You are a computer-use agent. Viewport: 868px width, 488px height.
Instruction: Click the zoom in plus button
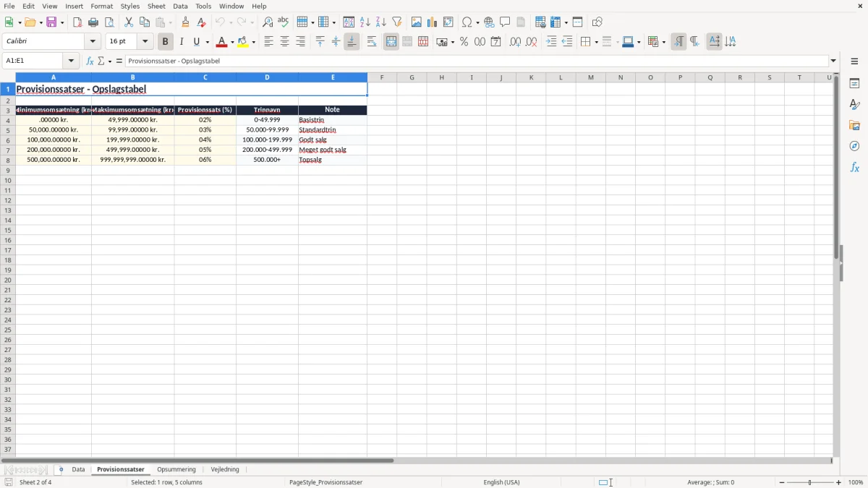pyautogui.click(x=839, y=482)
